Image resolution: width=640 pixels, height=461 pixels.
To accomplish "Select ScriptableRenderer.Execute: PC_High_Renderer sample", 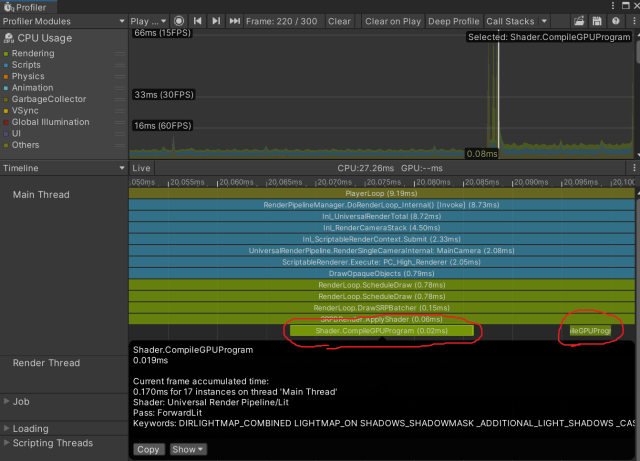I will click(x=382, y=262).
